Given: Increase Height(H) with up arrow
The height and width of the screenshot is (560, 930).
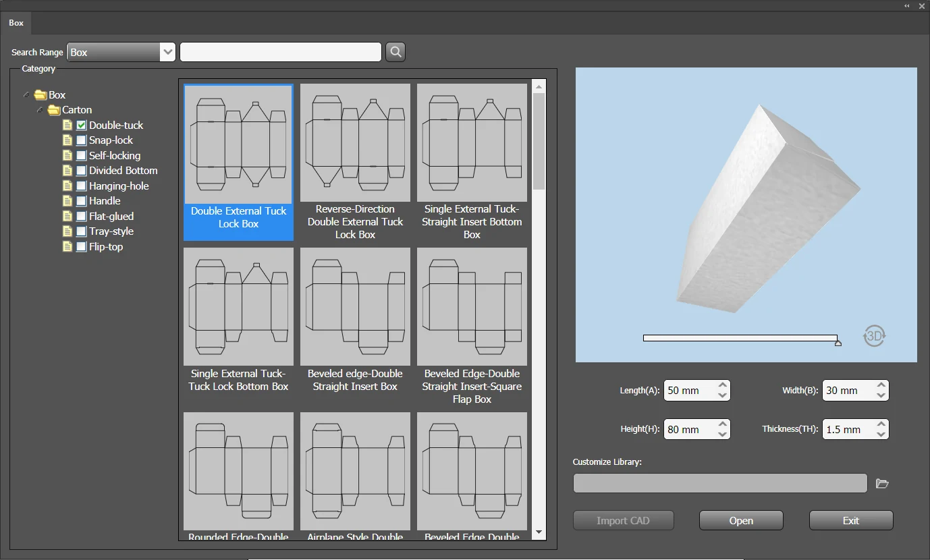Looking at the screenshot, I should (x=722, y=425).
